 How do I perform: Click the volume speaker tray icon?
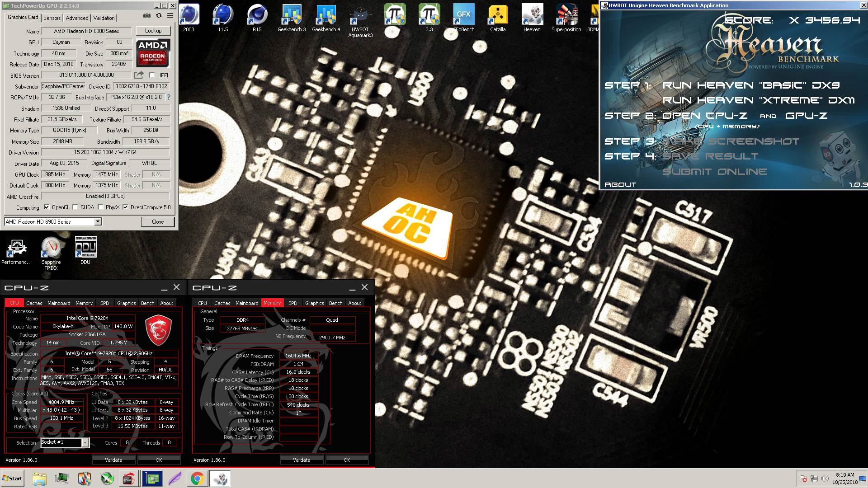[825, 479]
